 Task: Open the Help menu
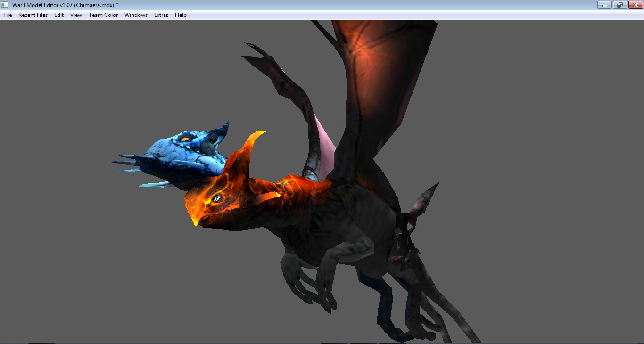tap(181, 15)
